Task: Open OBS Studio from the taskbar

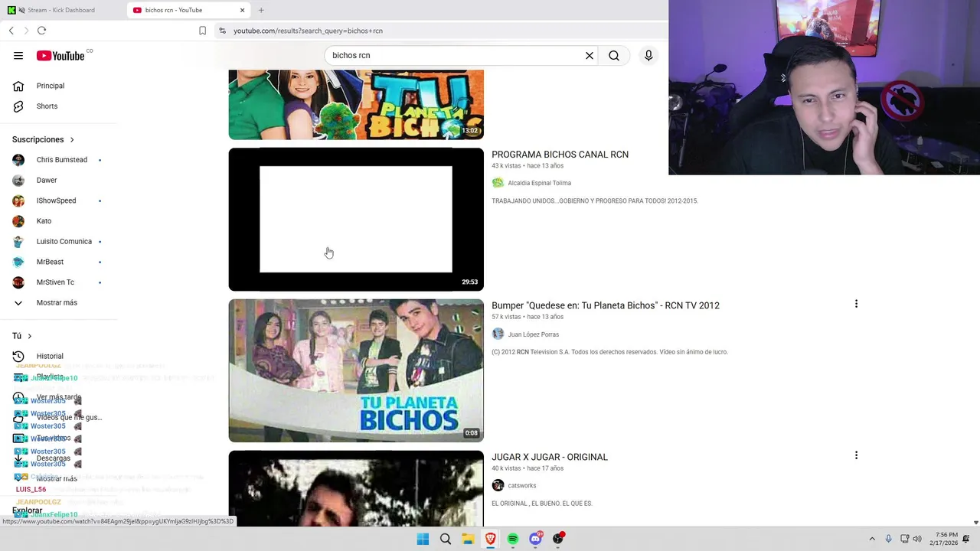Action: coord(558,539)
